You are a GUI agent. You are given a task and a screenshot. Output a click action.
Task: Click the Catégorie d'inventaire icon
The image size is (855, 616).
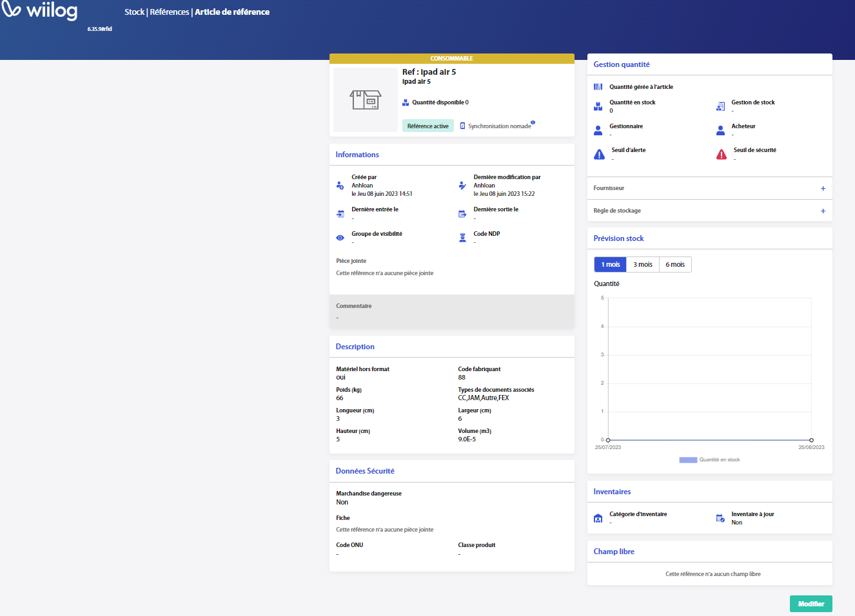point(598,518)
